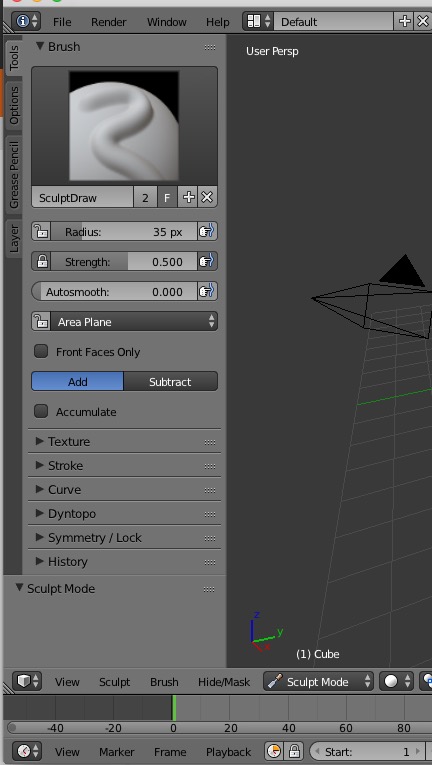Toggle the Area Plane lock icon

[x=41, y=322]
